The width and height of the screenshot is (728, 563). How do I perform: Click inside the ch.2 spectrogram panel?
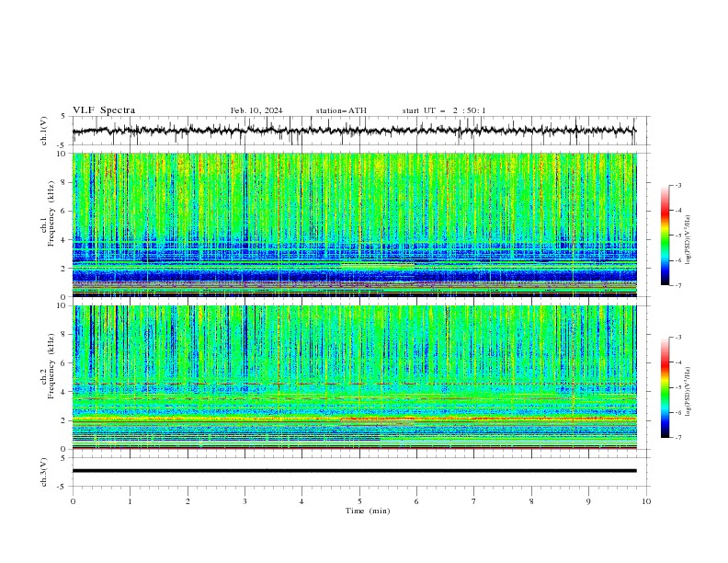point(354,377)
